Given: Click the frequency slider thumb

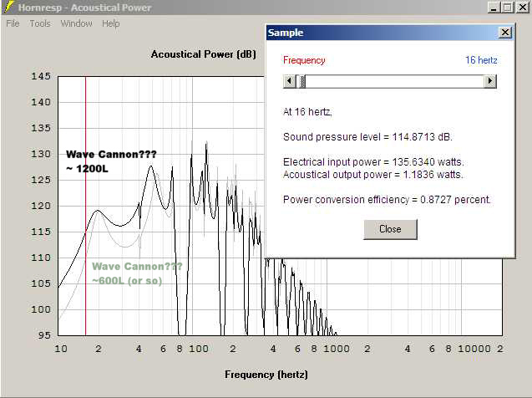Looking at the screenshot, I should coord(302,81).
